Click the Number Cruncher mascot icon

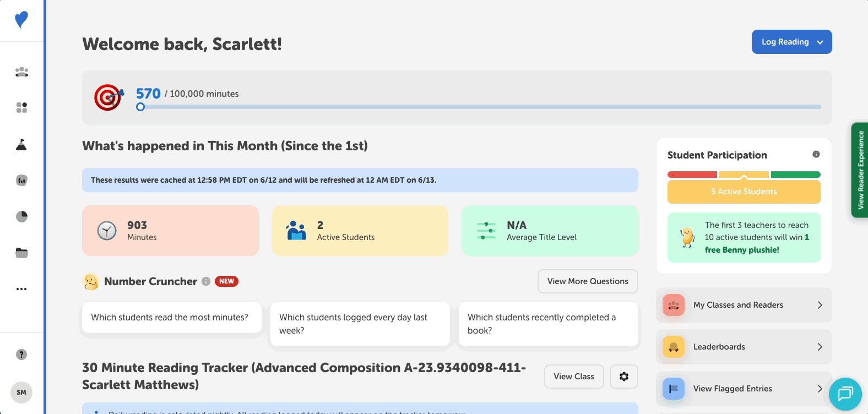click(91, 281)
